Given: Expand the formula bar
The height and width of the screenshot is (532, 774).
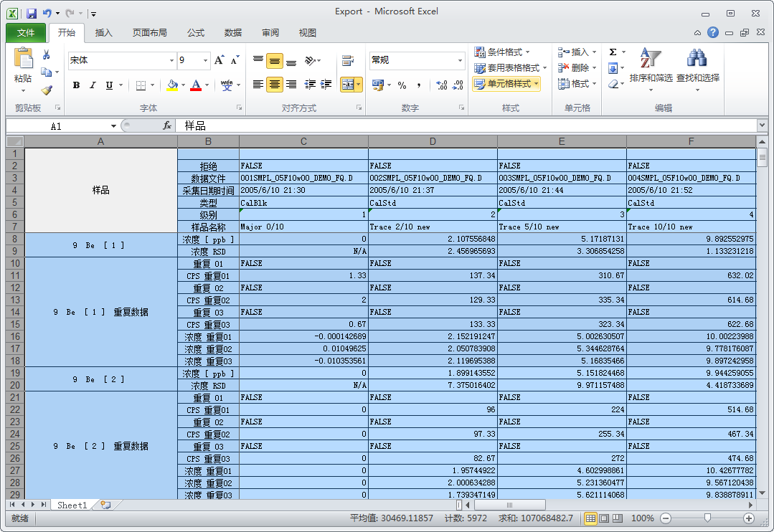Looking at the screenshot, I should (762, 126).
